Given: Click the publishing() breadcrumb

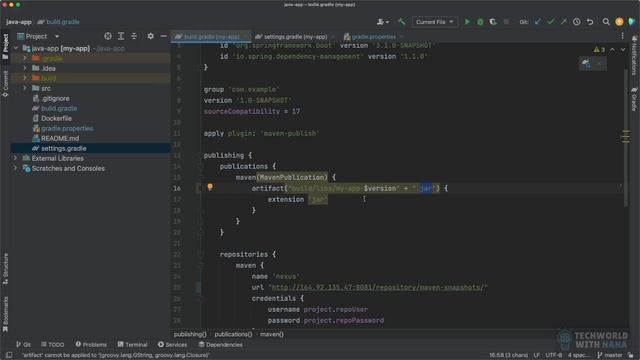Looking at the screenshot, I should [190, 334].
